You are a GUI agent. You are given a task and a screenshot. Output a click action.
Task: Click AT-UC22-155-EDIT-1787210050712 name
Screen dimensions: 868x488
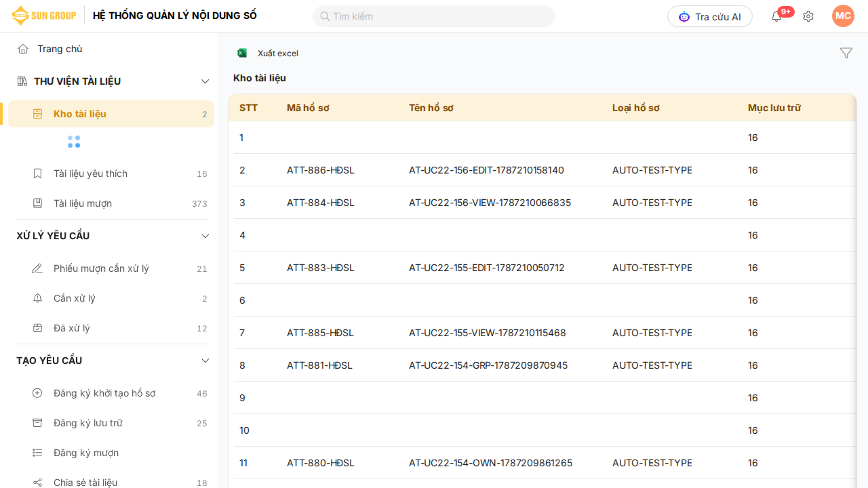[x=487, y=268]
